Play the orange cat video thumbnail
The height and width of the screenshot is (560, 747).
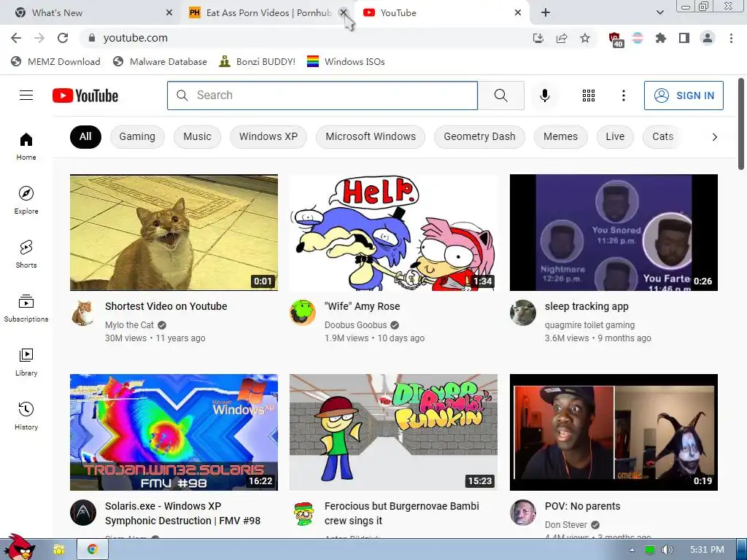[174, 233]
